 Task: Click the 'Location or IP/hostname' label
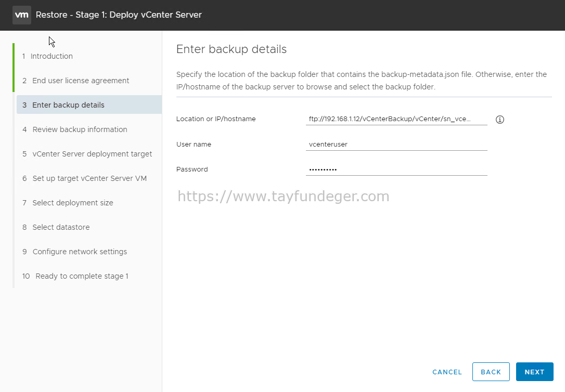216,119
